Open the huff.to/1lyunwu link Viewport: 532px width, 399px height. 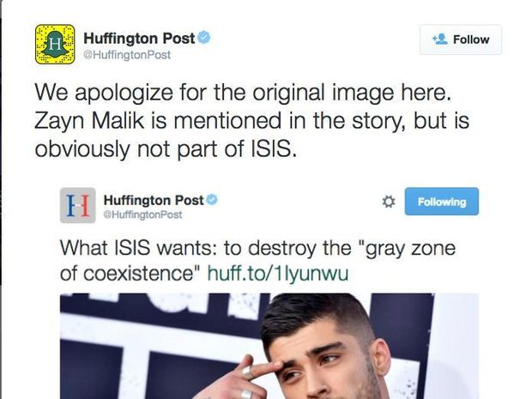click(x=277, y=273)
